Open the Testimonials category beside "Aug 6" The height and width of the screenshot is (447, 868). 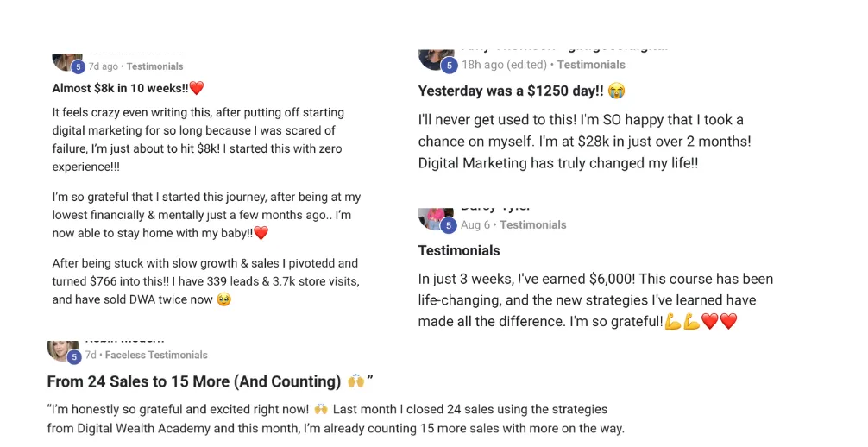(x=532, y=224)
